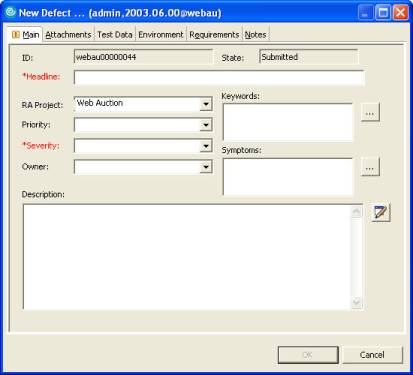Click the Owner: label
413x375 pixels.
35,167
